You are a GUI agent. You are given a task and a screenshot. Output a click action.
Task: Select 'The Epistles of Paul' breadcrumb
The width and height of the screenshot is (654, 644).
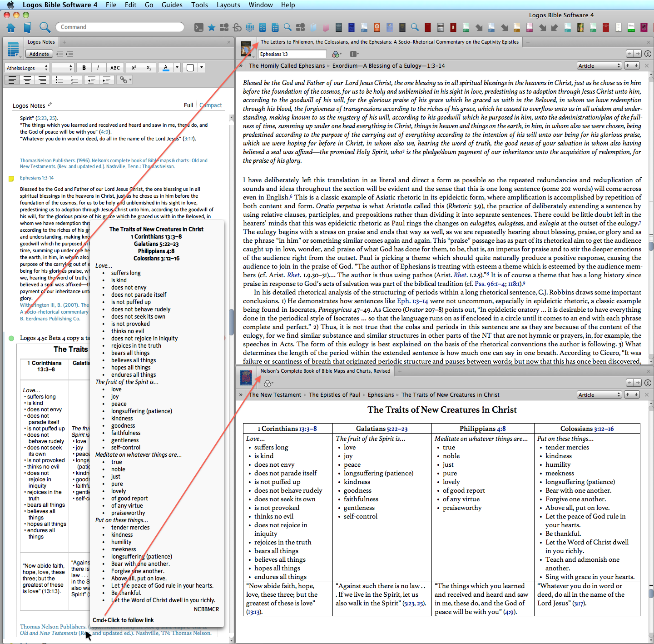334,395
